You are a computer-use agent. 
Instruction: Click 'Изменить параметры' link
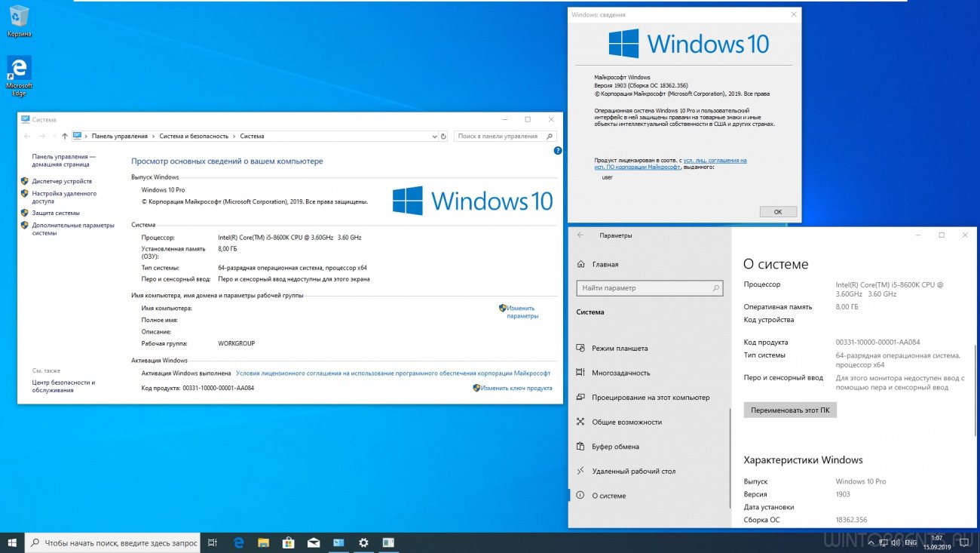coord(522,312)
